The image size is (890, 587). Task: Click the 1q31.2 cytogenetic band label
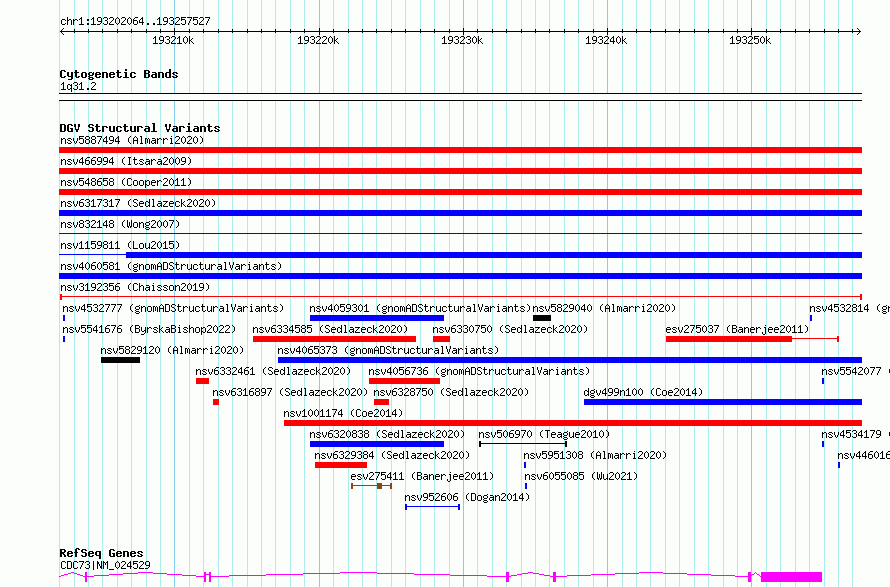[78, 87]
